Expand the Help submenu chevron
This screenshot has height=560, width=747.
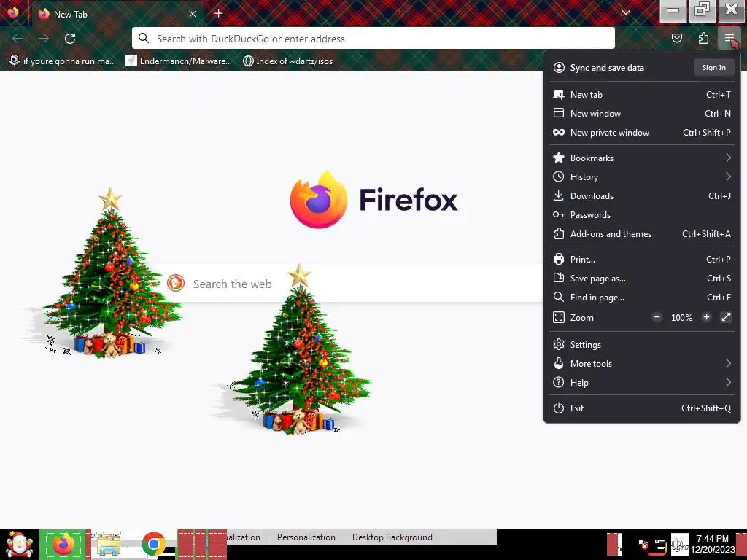pos(728,382)
